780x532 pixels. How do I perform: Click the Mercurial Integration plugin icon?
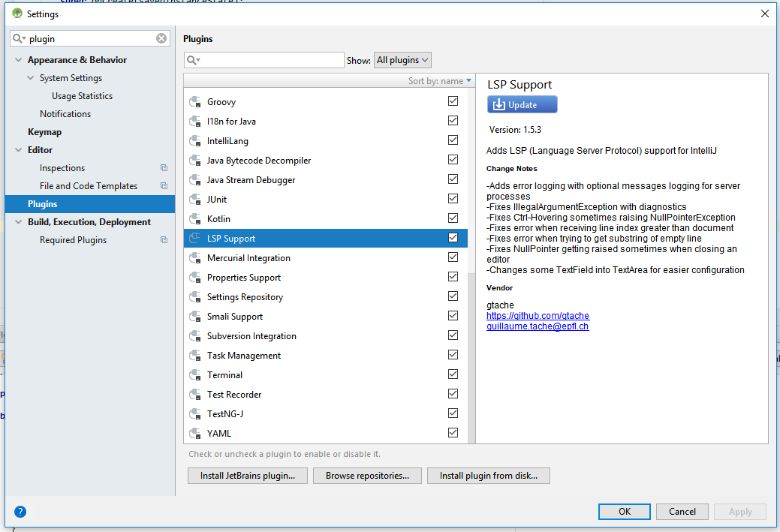(195, 257)
